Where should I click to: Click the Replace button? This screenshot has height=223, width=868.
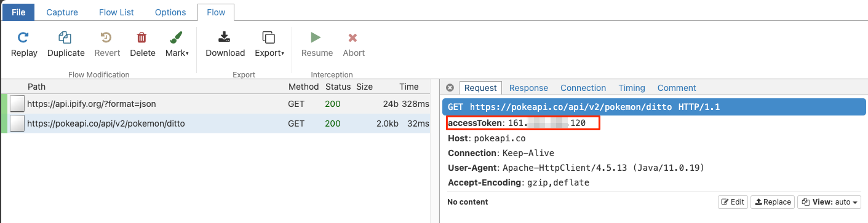[773, 201]
